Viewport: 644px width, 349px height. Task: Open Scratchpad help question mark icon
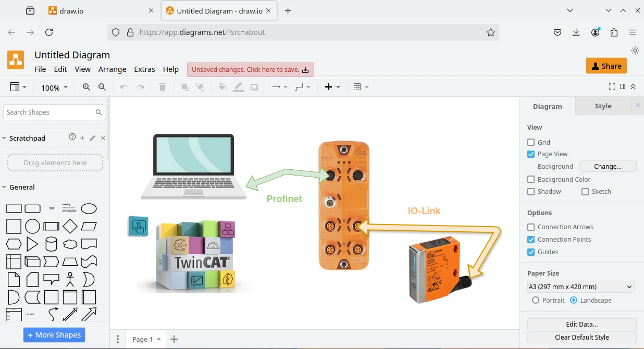point(72,138)
